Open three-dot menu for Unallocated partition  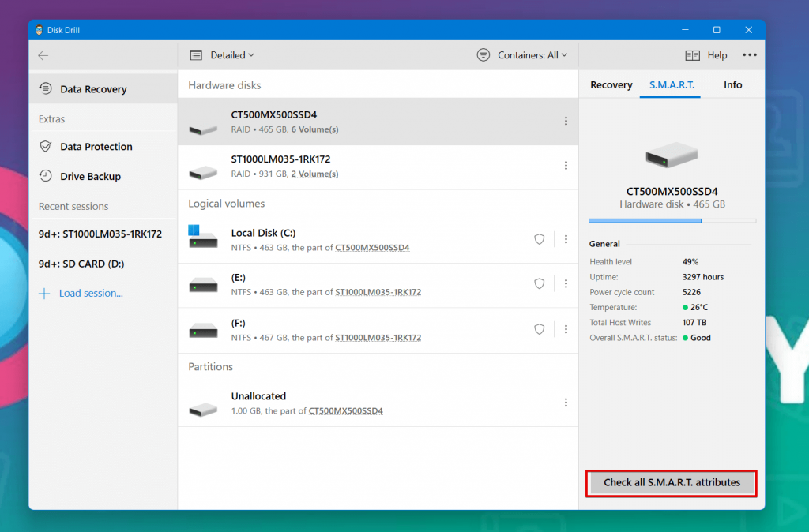(x=566, y=403)
